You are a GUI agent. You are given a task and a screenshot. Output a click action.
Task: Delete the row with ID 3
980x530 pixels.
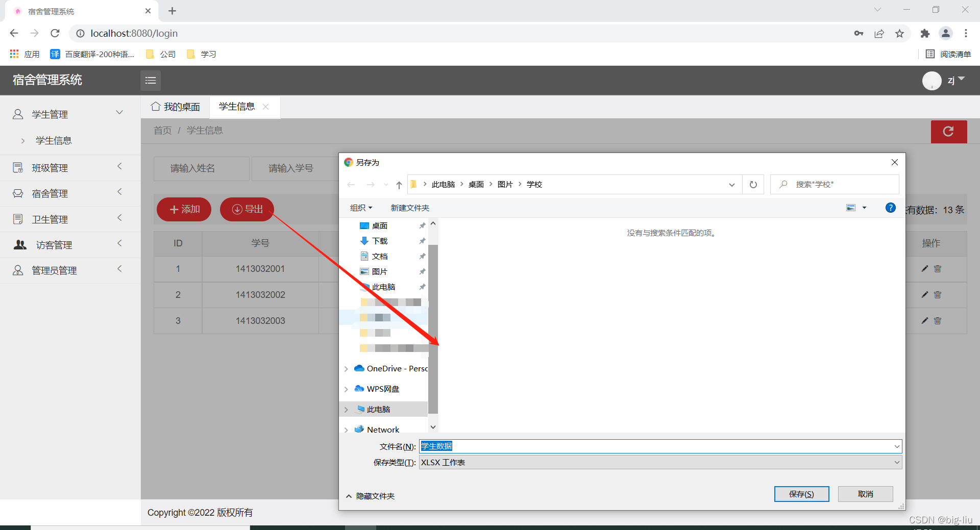938,321
